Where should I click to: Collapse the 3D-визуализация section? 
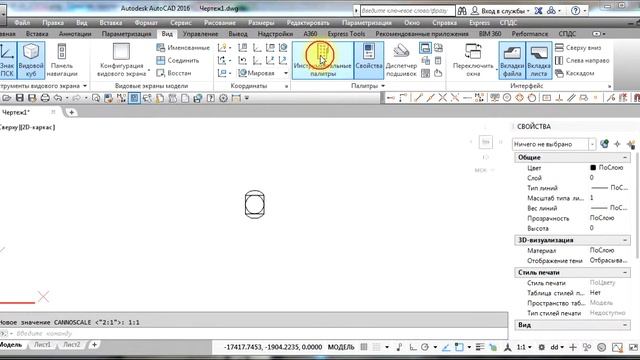click(x=625, y=240)
